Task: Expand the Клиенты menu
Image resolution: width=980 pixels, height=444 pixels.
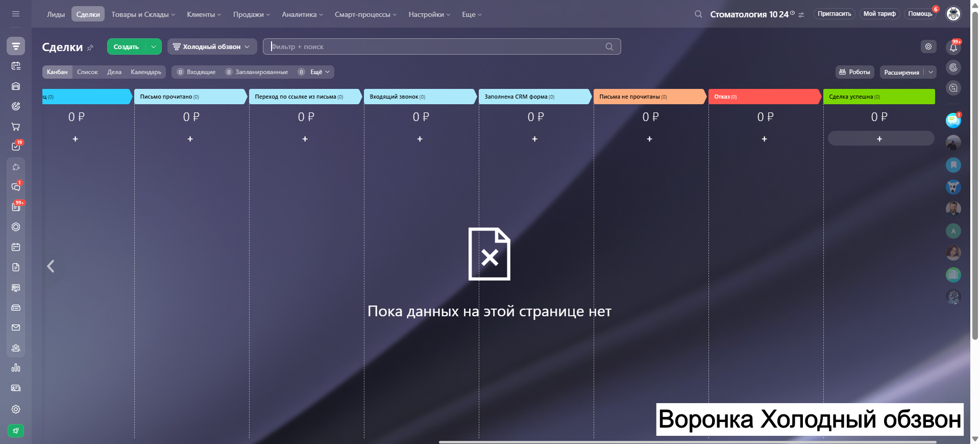Action: tap(204, 14)
